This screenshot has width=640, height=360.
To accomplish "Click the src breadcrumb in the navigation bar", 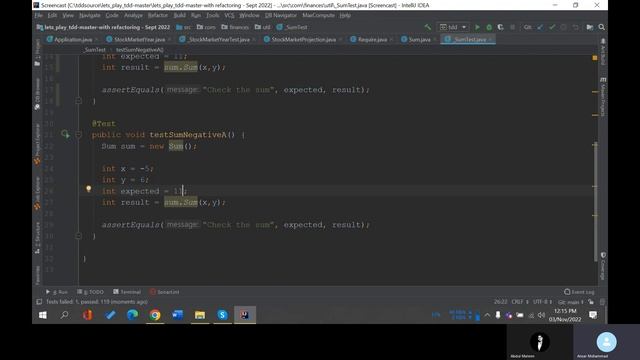I will pos(184,27).
